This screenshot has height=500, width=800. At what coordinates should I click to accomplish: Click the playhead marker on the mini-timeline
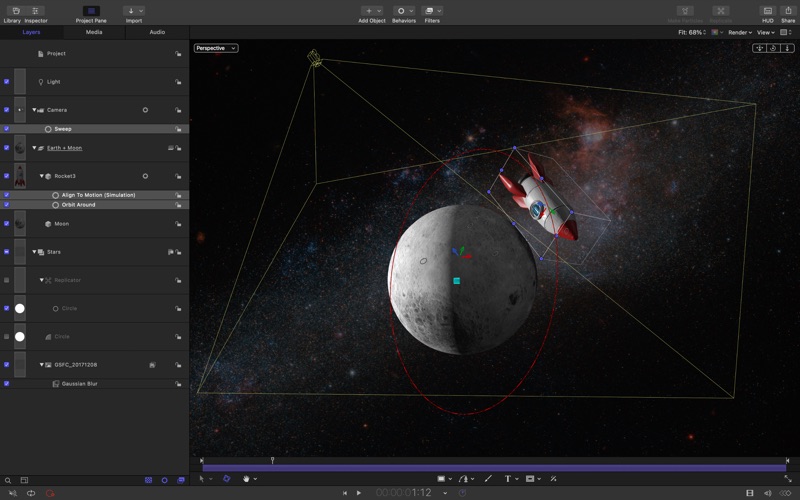click(272, 460)
